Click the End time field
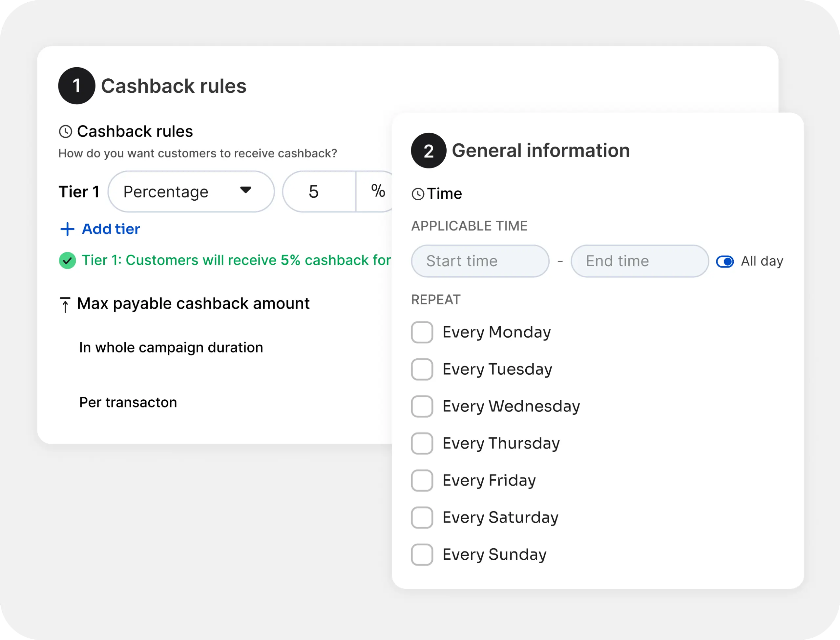Image resolution: width=840 pixels, height=640 pixels. click(x=640, y=261)
